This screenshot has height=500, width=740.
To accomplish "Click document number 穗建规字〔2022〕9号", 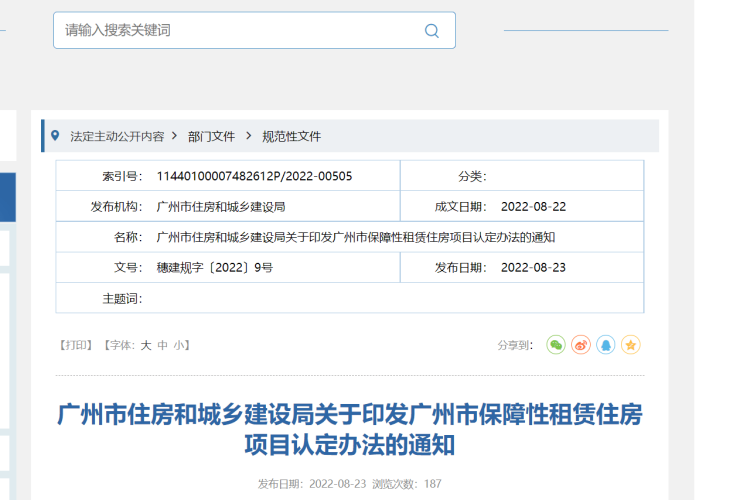I will [214, 268].
